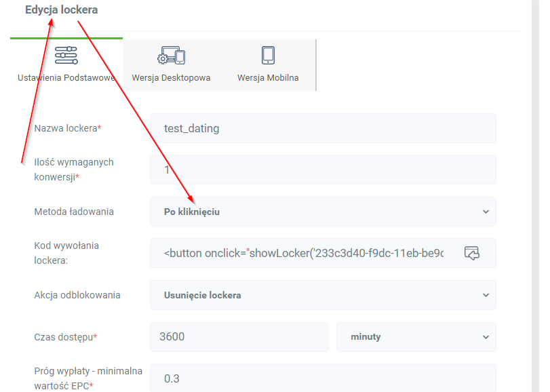The height and width of the screenshot is (392, 550).
Task: Click the sliders icon for Ustawienia Podstawowe
Action: pos(66,56)
